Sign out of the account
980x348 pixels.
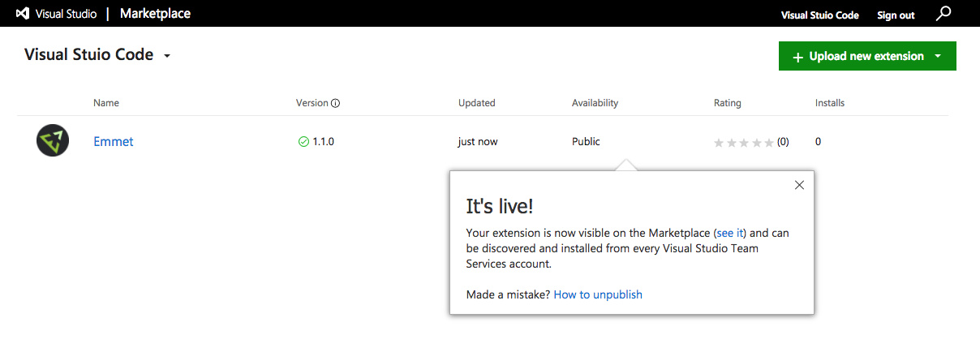(x=896, y=15)
